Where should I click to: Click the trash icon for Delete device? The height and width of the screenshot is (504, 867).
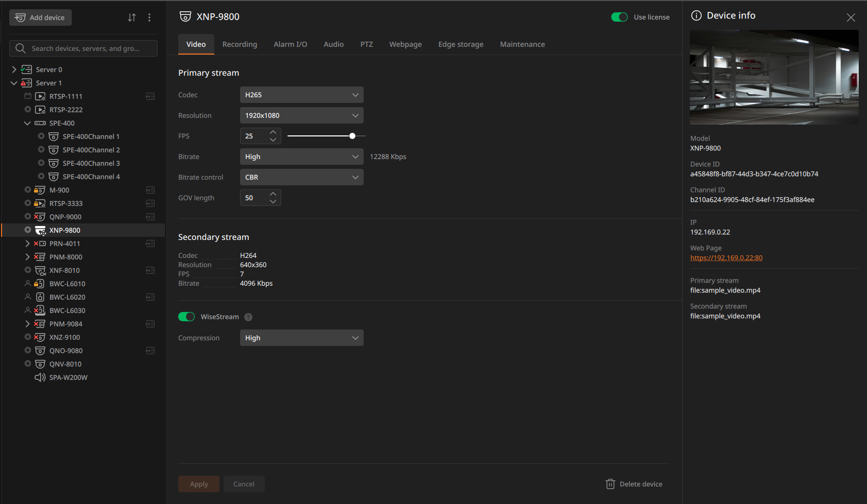tap(610, 484)
